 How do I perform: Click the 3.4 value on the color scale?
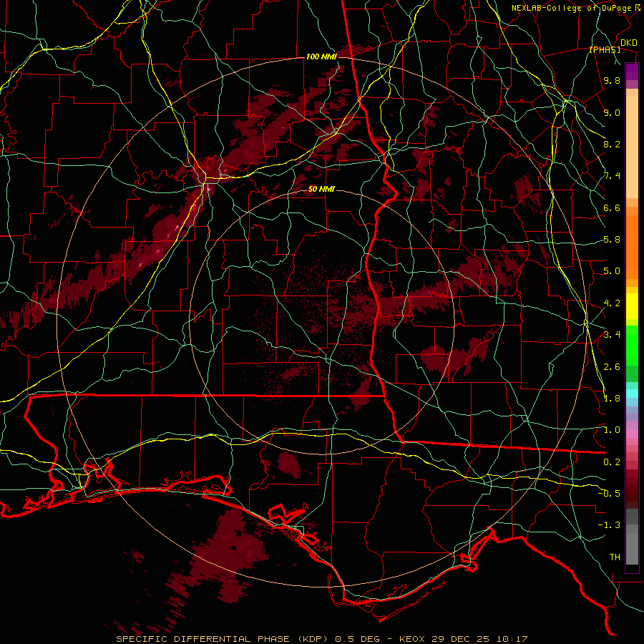[x=612, y=335]
